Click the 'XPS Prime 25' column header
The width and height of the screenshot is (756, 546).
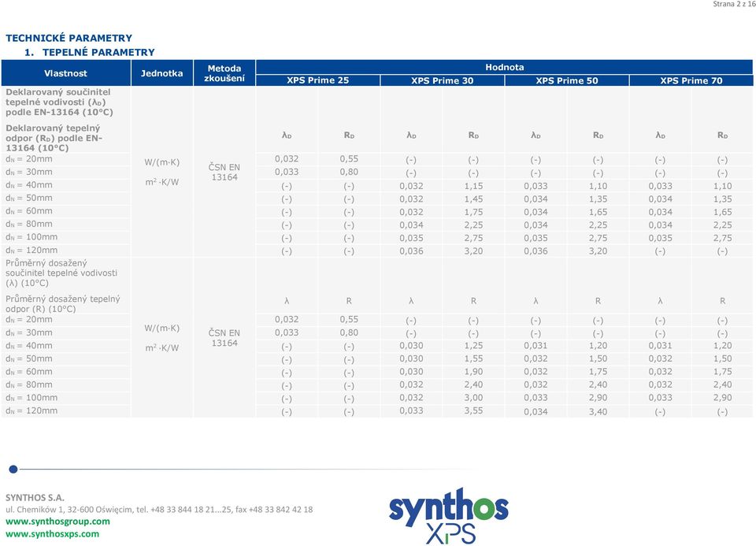[x=317, y=80]
